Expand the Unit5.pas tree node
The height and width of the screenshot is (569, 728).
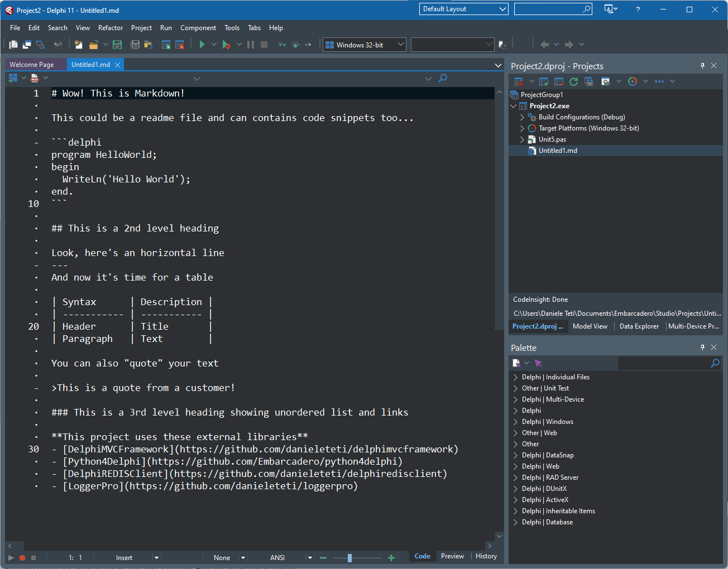pyautogui.click(x=522, y=139)
